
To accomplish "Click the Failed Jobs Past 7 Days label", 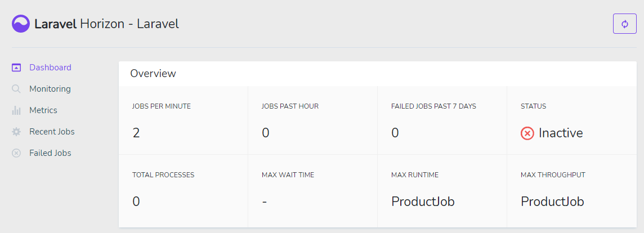I will (x=433, y=106).
